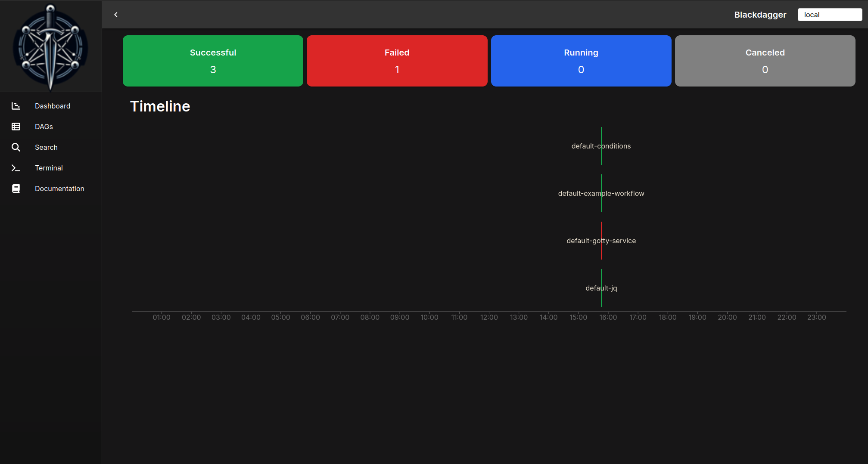Click the DAGs table icon

pyautogui.click(x=16, y=127)
